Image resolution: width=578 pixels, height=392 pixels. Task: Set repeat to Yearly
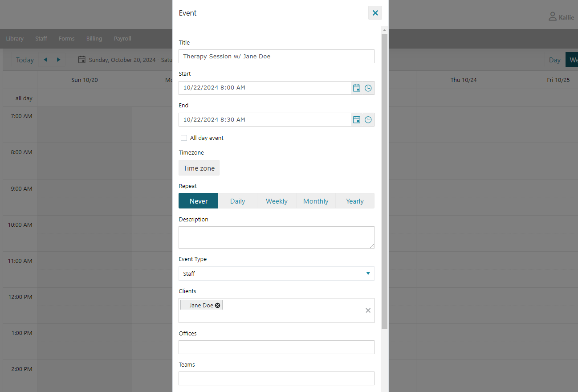pyautogui.click(x=355, y=201)
